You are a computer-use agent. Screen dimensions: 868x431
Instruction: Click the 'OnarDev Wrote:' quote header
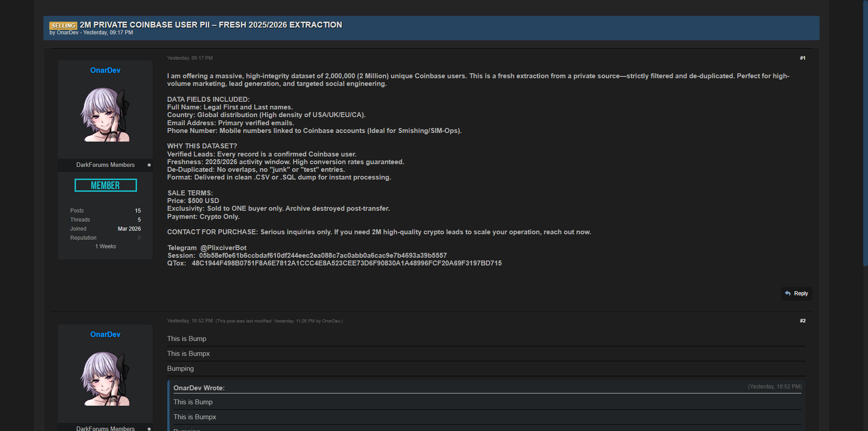coord(199,388)
